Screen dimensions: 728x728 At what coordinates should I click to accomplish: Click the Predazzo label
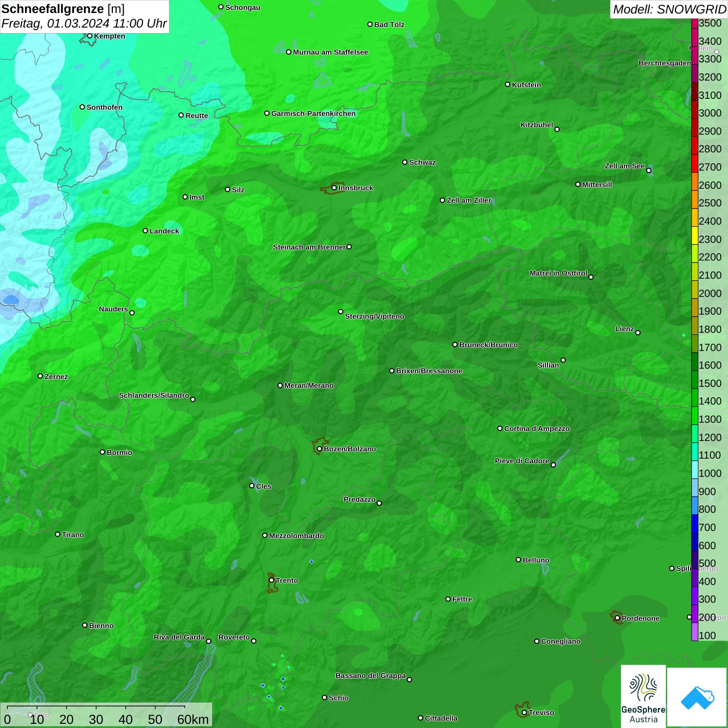pos(359,499)
